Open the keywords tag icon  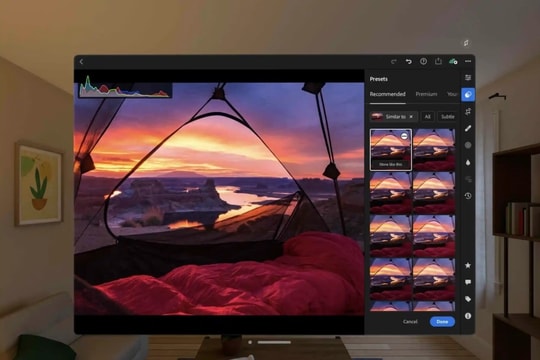click(x=468, y=299)
